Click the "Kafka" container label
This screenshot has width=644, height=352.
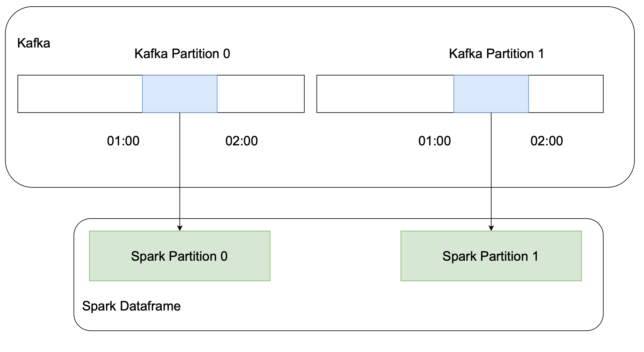[x=34, y=43]
